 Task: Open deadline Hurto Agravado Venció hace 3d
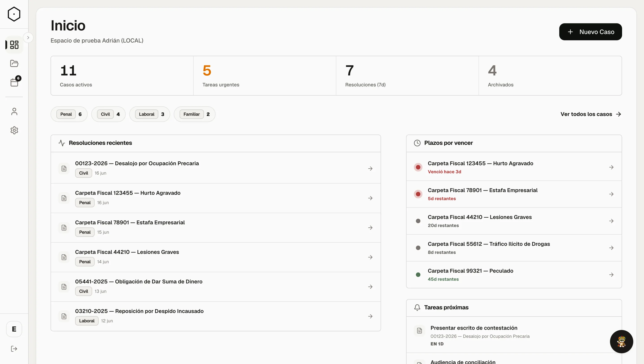514,167
